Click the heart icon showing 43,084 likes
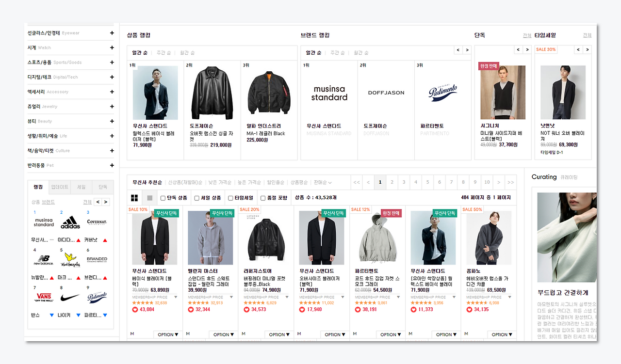The image size is (621, 364). 135,309
